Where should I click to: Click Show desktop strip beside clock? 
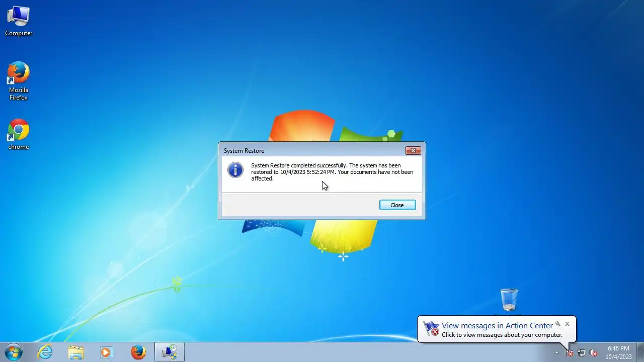click(640, 352)
